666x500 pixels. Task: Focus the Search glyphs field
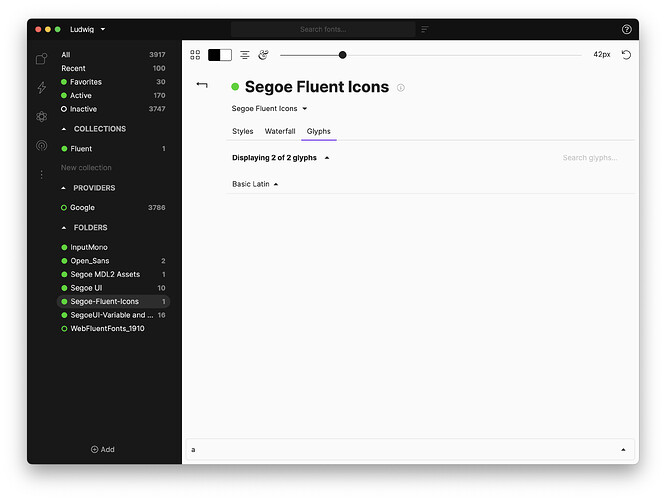[x=590, y=158]
